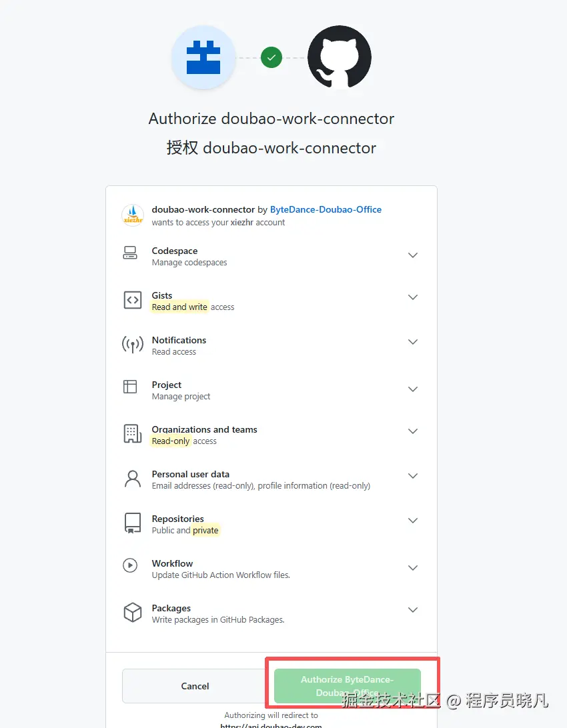The image size is (567, 728).
Task: Click the Organizations building icon
Action: pos(132,433)
